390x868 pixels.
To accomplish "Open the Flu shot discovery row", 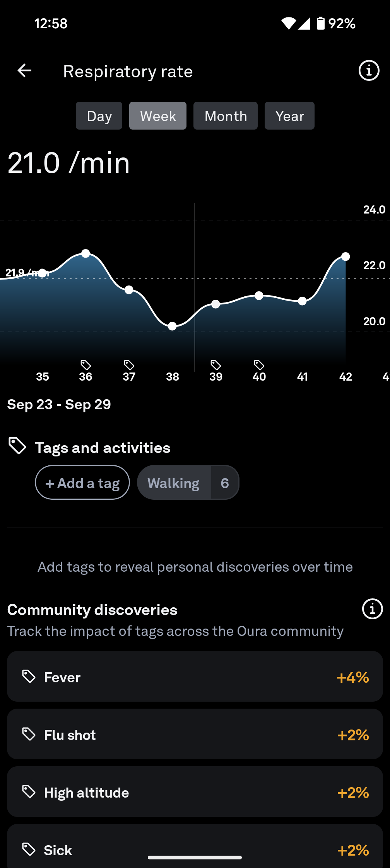I will click(x=195, y=735).
